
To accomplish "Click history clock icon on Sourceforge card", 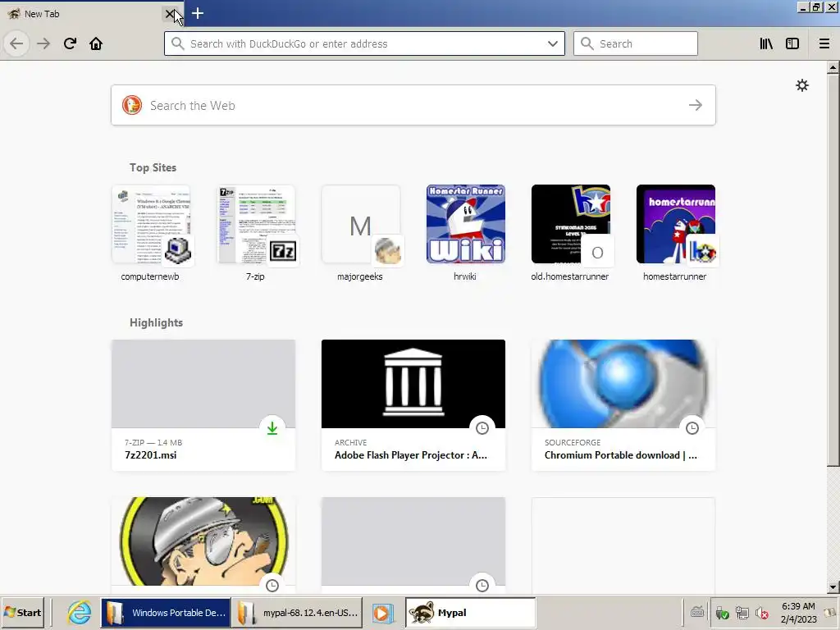I will tap(692, 428).
